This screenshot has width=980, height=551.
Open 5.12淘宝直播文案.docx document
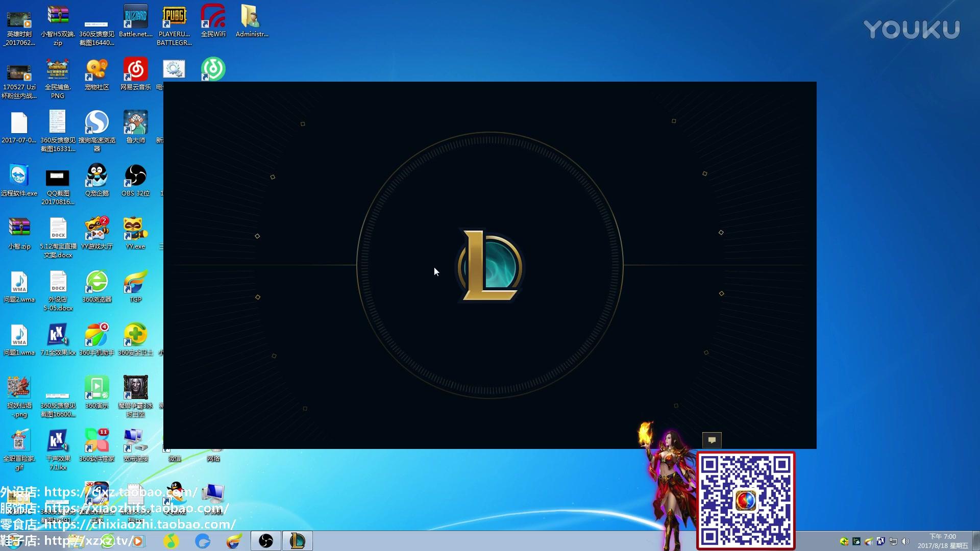pos(58,237)
